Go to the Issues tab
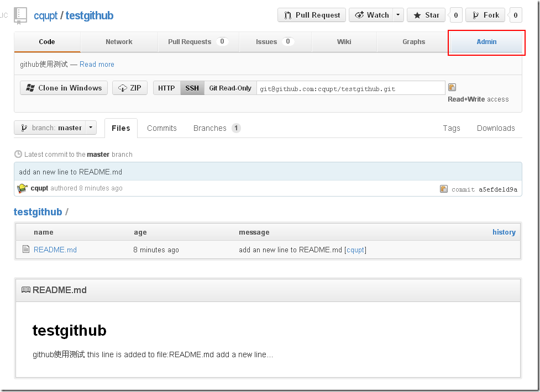 (x=275, y=41)
